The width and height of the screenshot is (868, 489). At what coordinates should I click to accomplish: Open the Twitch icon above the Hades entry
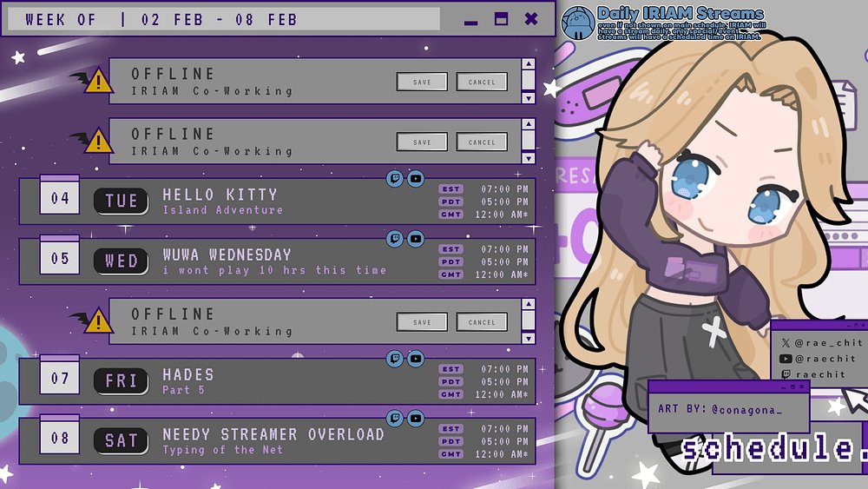[x=395, y=358]
